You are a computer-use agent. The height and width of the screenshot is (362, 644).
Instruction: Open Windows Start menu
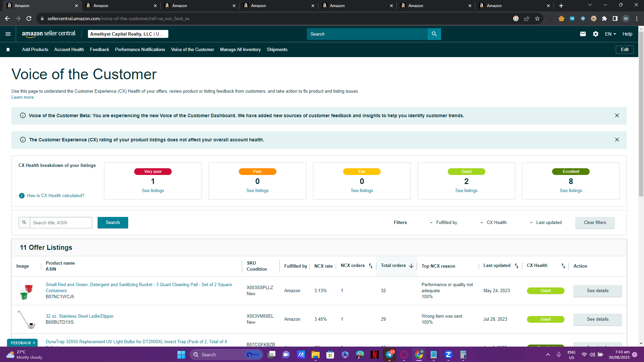(181, 355)
